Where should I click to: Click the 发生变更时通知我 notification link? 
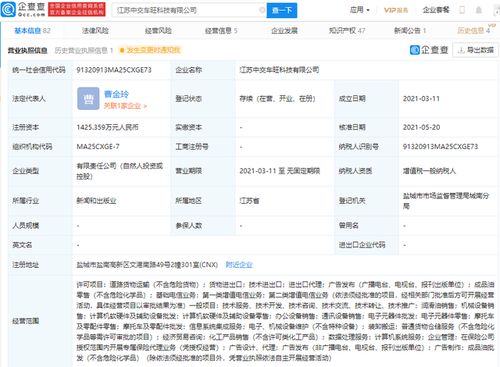150,50
